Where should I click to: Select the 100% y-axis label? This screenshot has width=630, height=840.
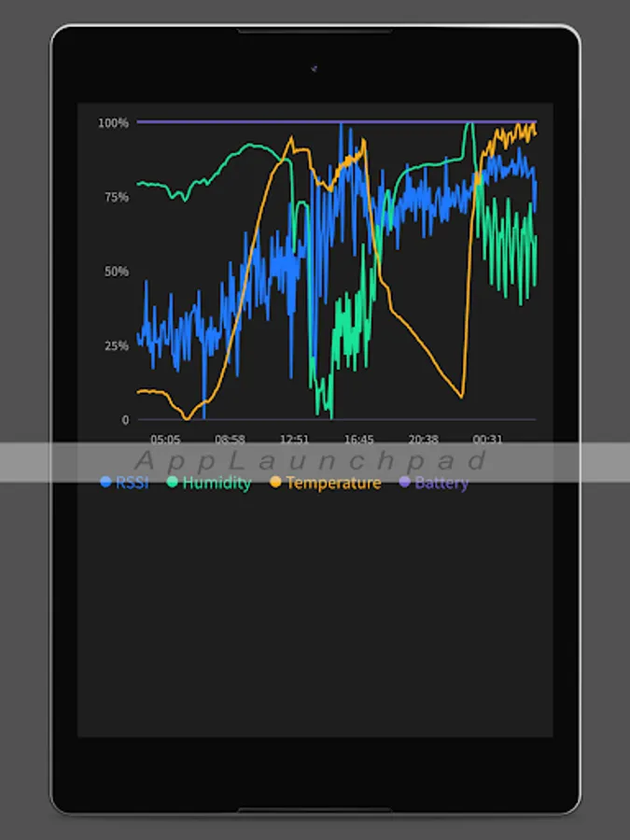coord(113,123)
